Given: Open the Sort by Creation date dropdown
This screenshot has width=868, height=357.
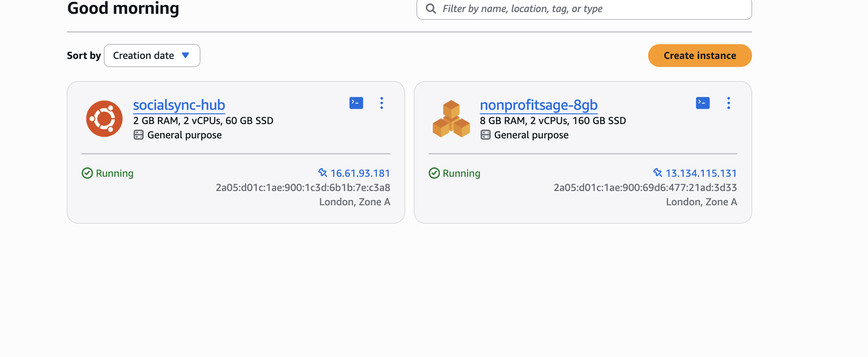Looking at the screenshot, I should click(x=152, y=55).
